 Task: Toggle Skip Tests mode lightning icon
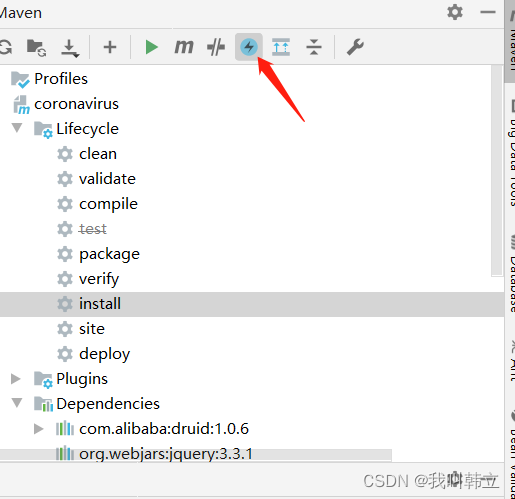pos(249,47)
